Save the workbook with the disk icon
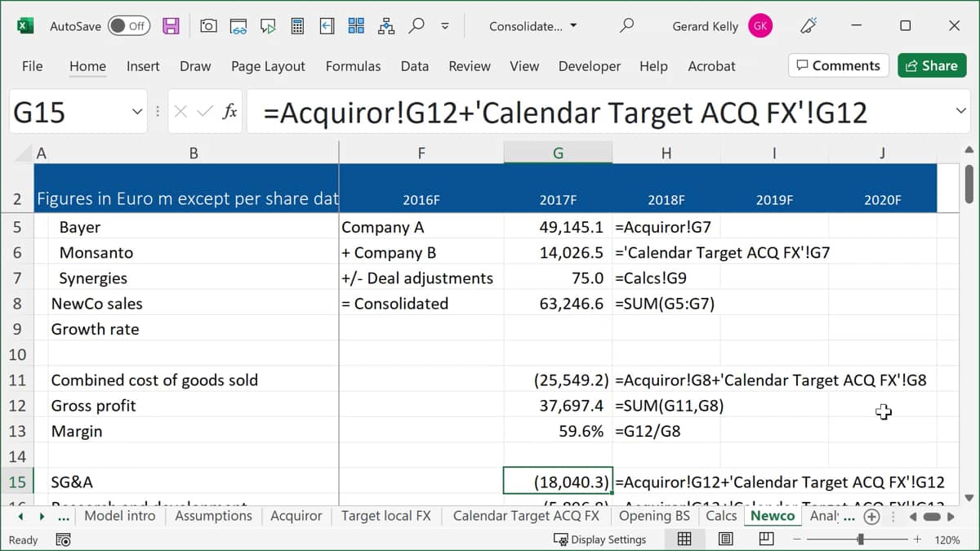The height and width of the screenshot is (551, 980). [171, 26]
